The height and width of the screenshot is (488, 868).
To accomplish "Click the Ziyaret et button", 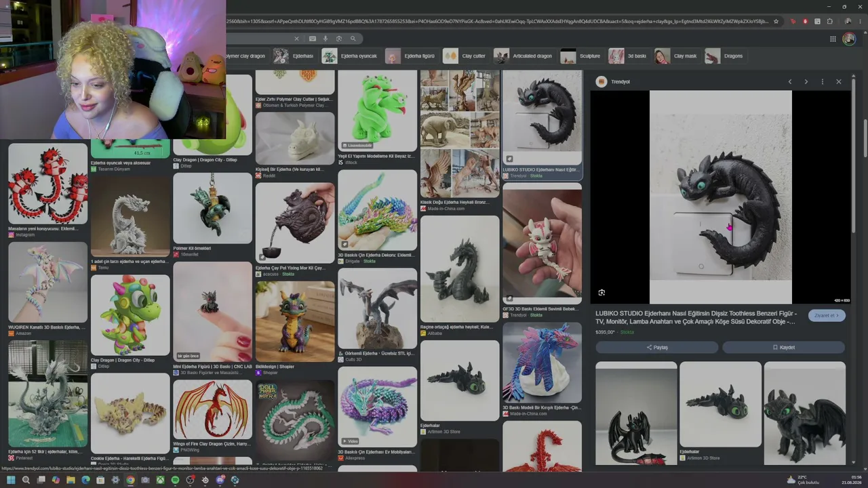I will tap(827, 315).
